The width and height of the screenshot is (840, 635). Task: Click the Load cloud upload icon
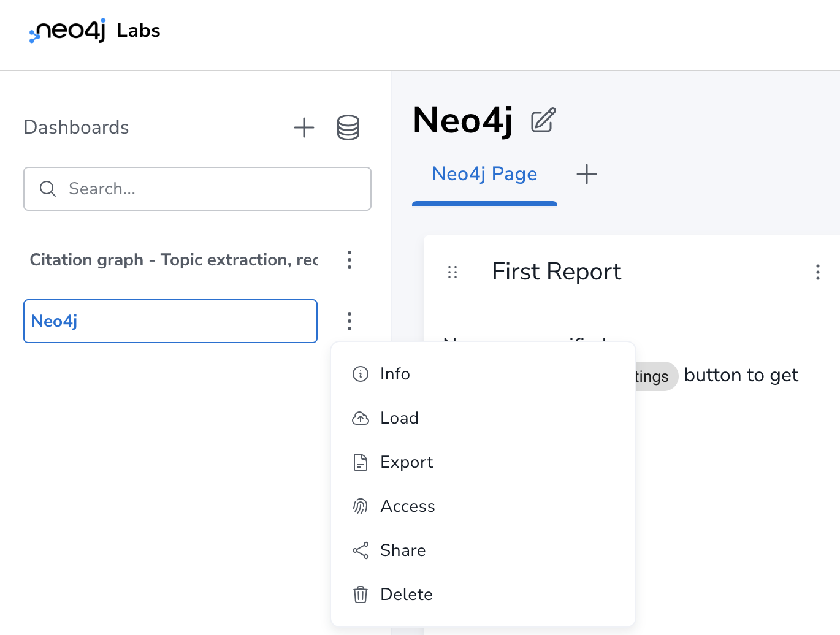click(361, 418)
